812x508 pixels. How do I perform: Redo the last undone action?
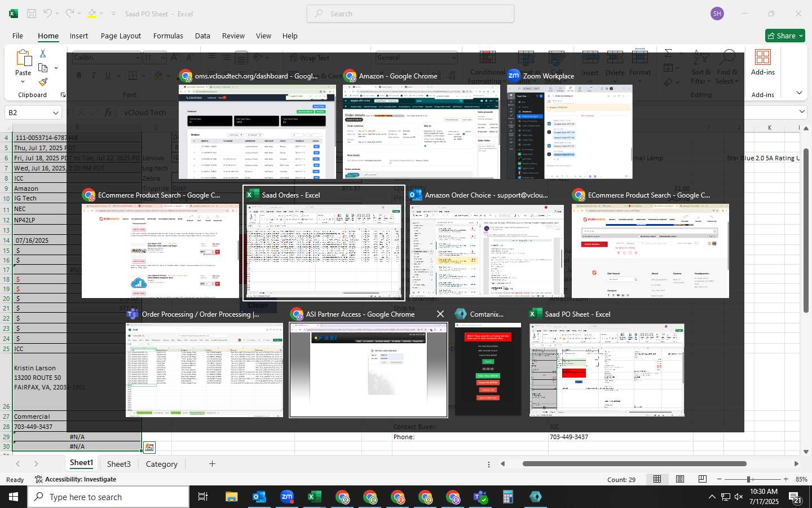coord(69,14)
